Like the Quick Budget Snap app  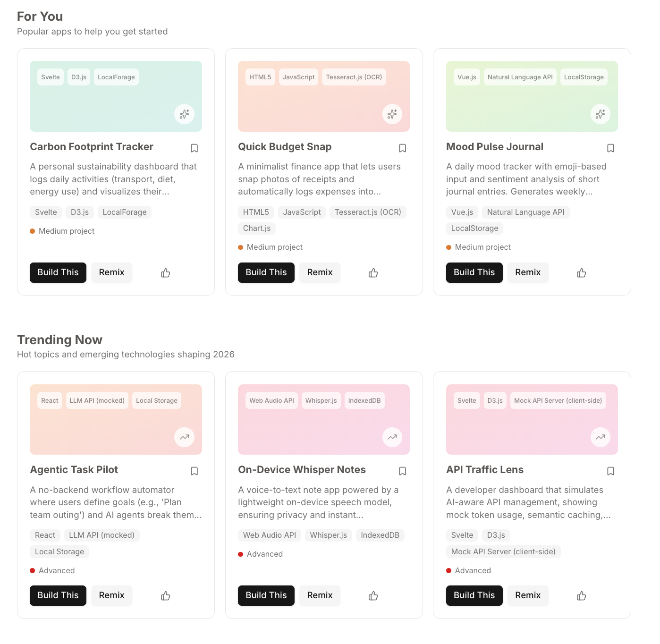[373, 272]
